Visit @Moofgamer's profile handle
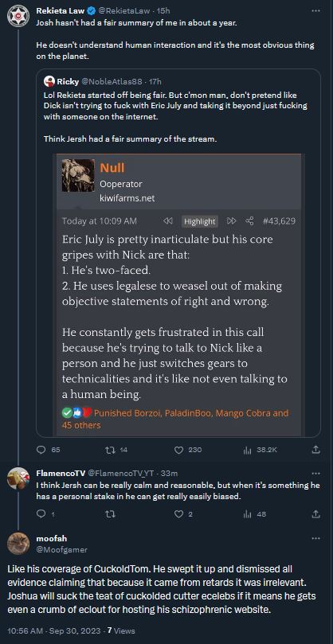 (x=61, y=549)
